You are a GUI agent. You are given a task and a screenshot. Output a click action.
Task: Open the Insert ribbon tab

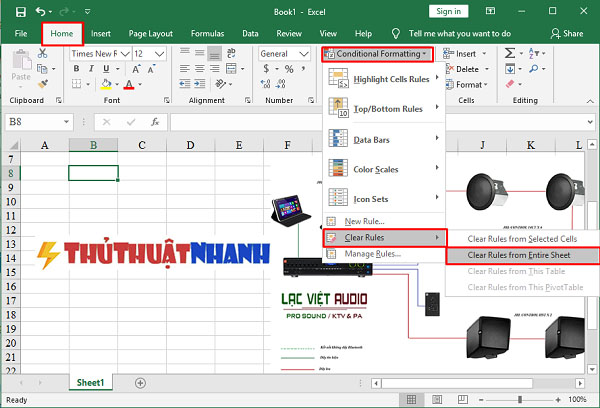101,34
